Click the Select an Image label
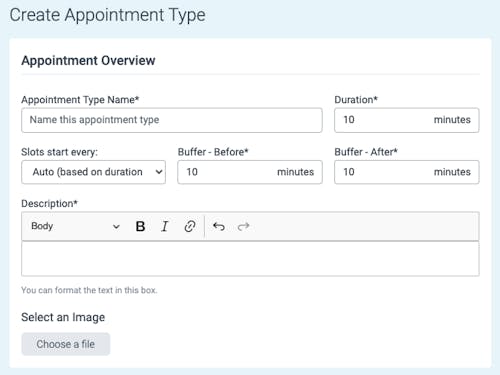The width and height of the screenshot is (500, 375). pos(63,317)
